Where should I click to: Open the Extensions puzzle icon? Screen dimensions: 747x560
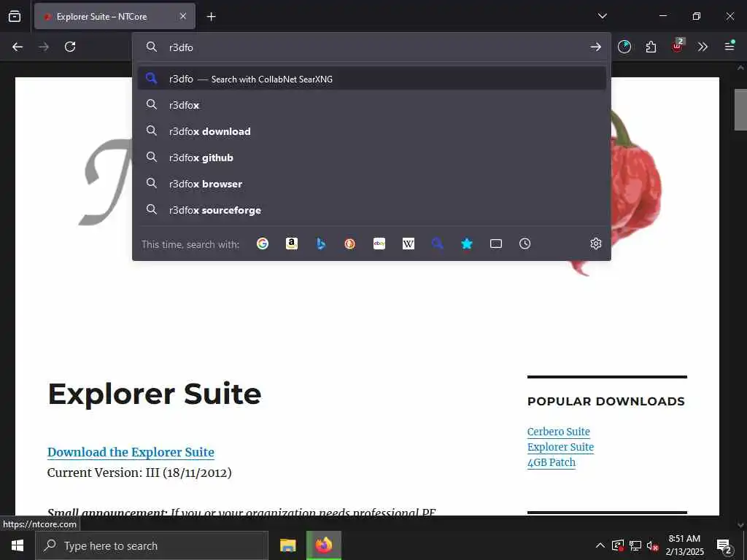pyautogui.click(x=651, y=47)
